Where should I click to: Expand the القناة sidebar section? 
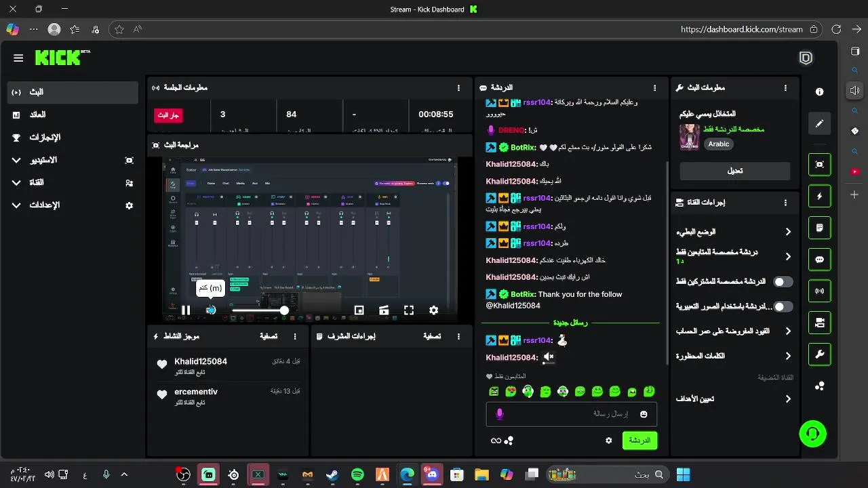73,183
